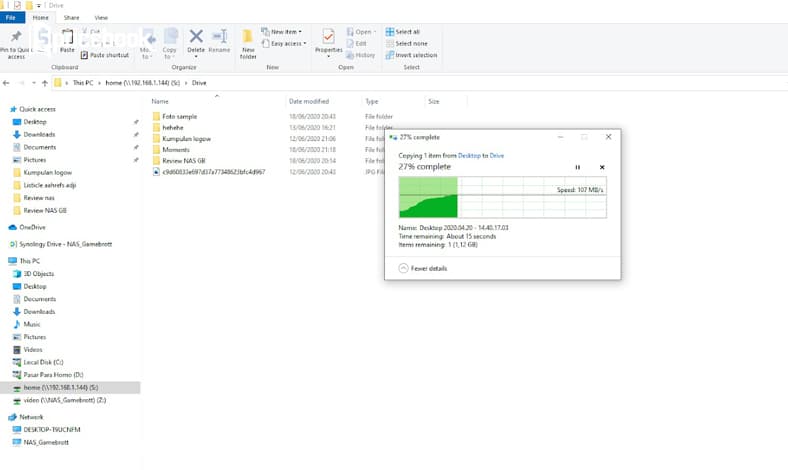The image size is (788, 470).
Task: Select Network in the navigation pane
Action: point(31,417)
